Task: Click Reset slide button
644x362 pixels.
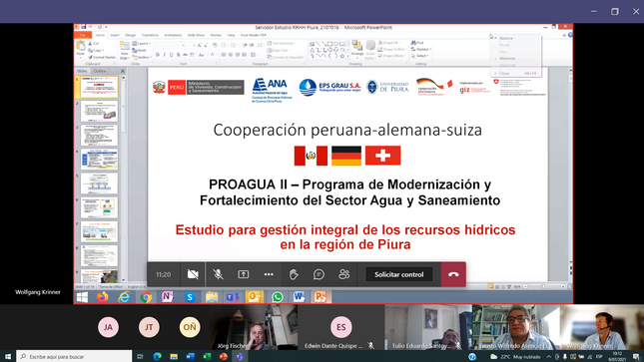Action: [x=140, y=50]
